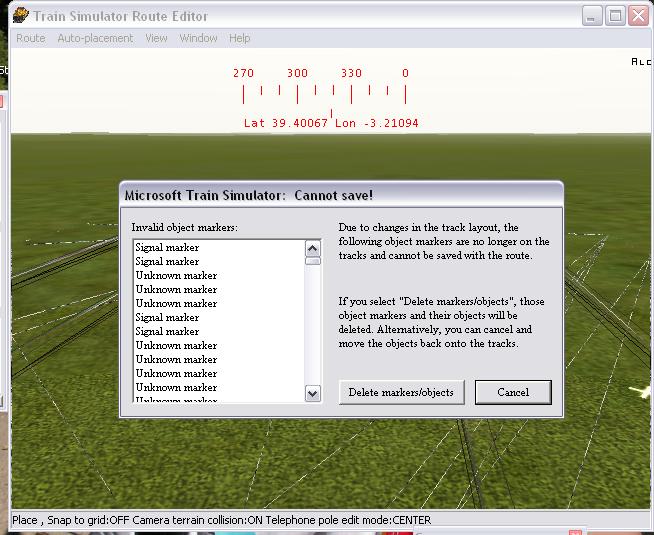Open the Help menu
The image size is (654, 535).
click(x=240, y=38)
